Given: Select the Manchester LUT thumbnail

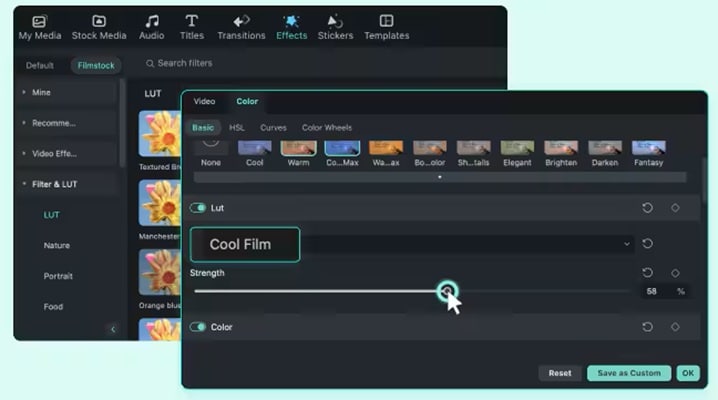Looking at the screenshot, I should click(160, 203).
